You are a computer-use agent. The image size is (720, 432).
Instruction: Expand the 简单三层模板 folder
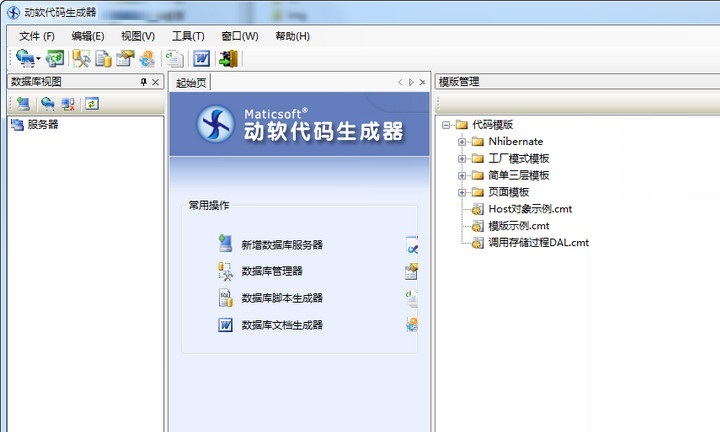pyautogui.click(x=462, y=175)
